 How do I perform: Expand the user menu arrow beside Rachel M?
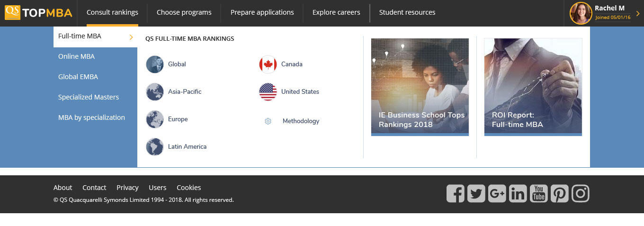638,13
